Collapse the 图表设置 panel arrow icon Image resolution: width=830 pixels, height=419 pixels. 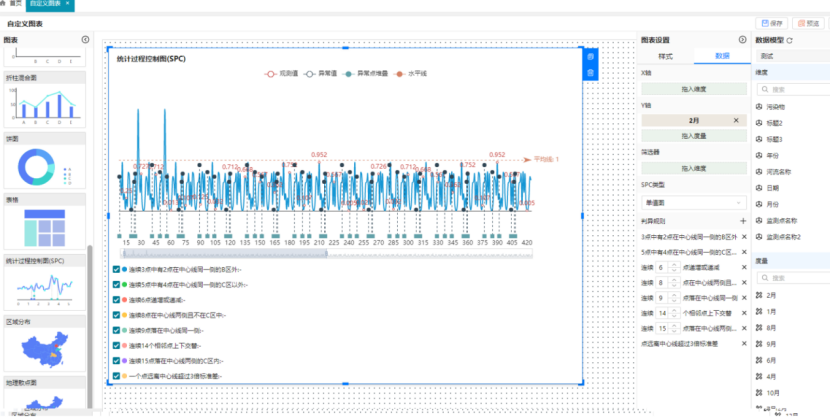point(742,40)
